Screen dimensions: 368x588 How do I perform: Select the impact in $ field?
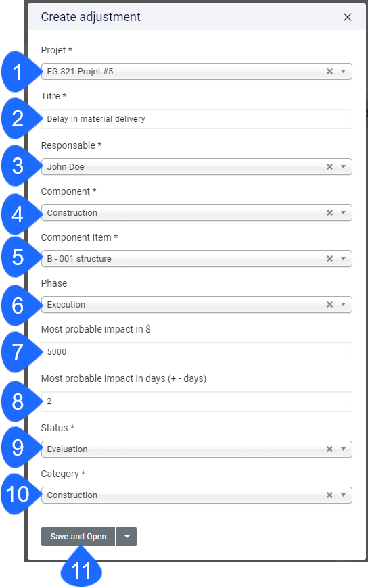tap(197, 352)
